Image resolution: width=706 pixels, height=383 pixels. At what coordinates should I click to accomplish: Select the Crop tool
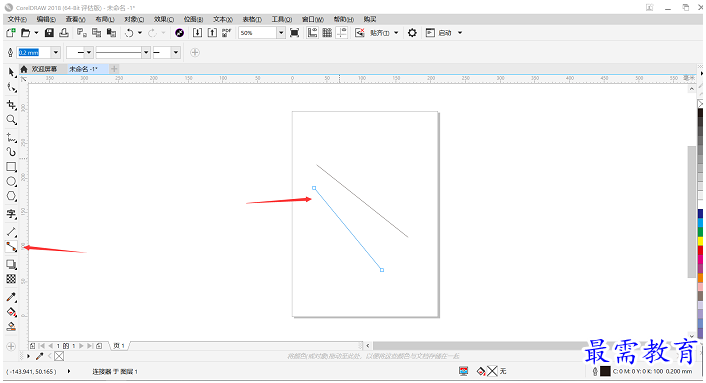pyautogui.click(x=11, y=105)
